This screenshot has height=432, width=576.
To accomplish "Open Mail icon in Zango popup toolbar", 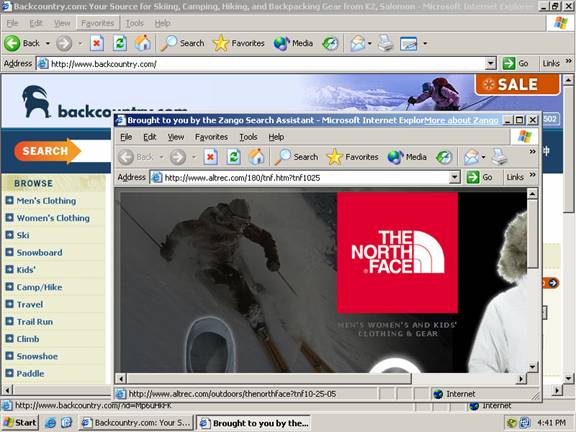I will click(471, 157).
